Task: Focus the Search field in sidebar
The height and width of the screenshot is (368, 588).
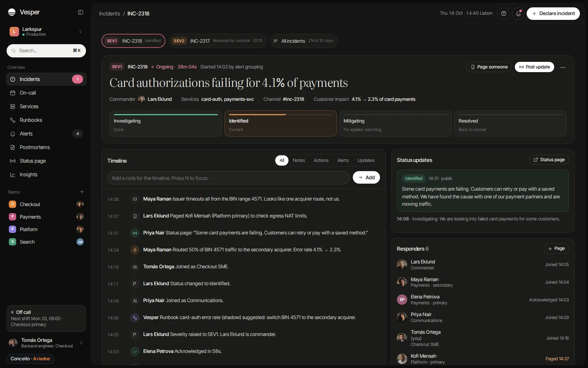Action: (x=46, y=51)
